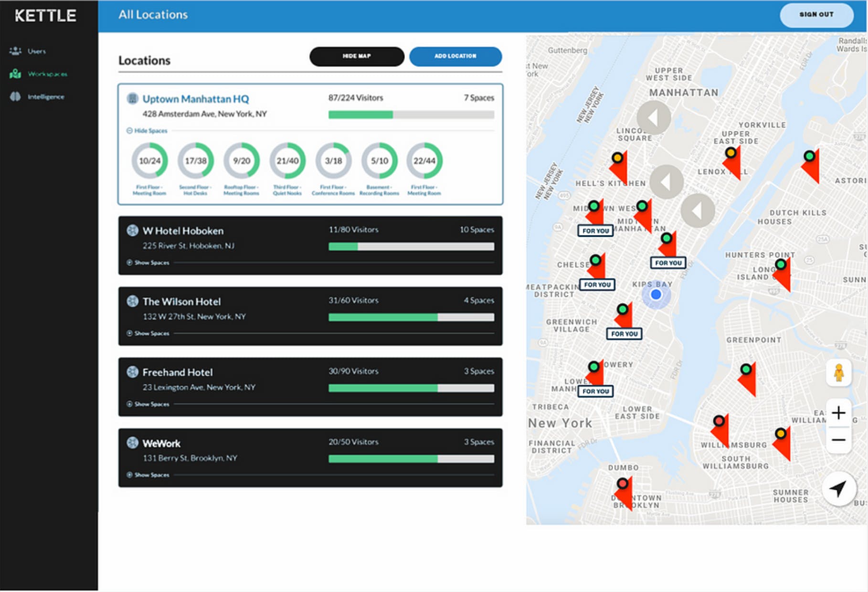Open the Users sidebar item

28,51
